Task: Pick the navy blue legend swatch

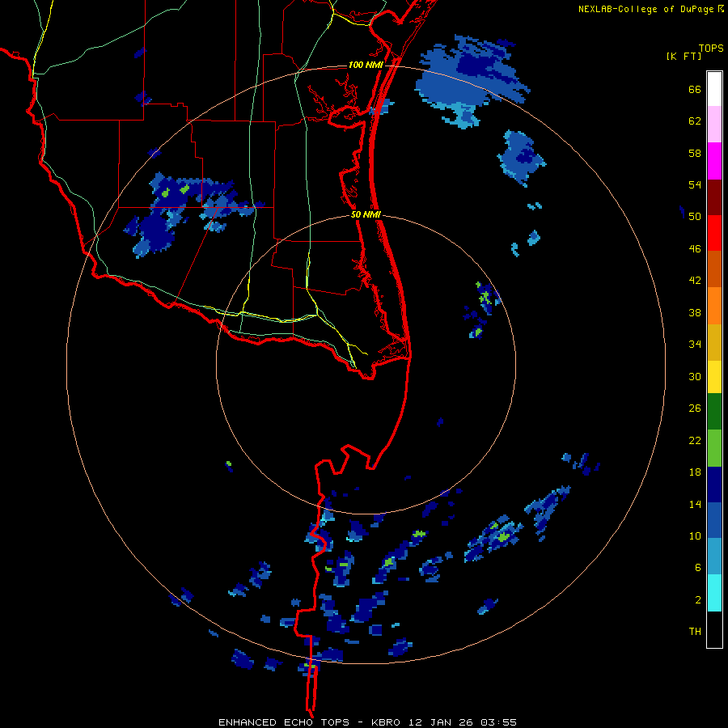Action: [714, 485]
